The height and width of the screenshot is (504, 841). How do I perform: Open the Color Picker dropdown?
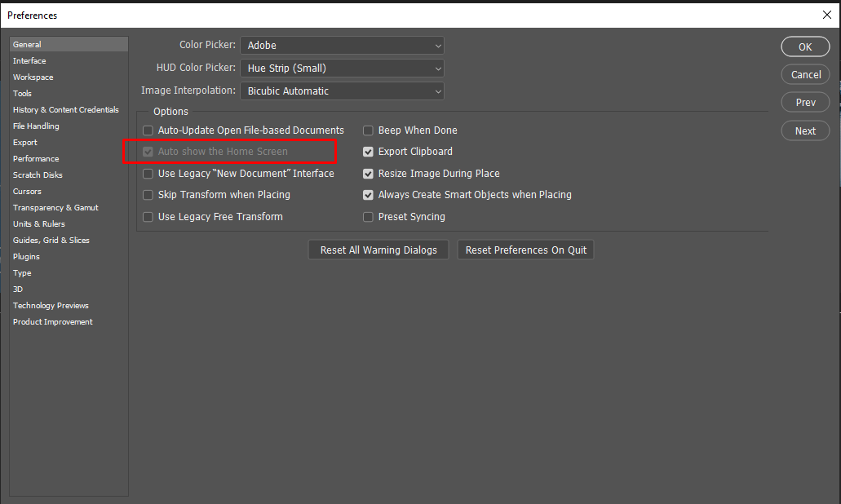click(x=341, y=45)
